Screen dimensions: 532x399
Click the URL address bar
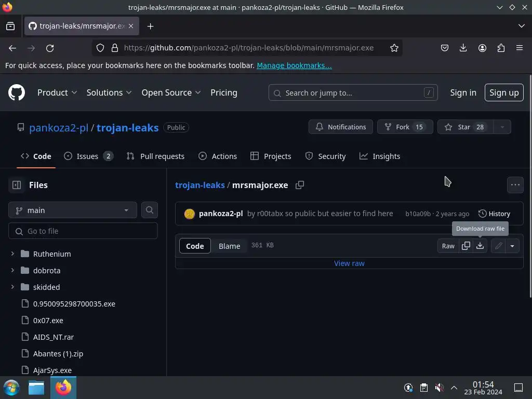pos(249,48)
